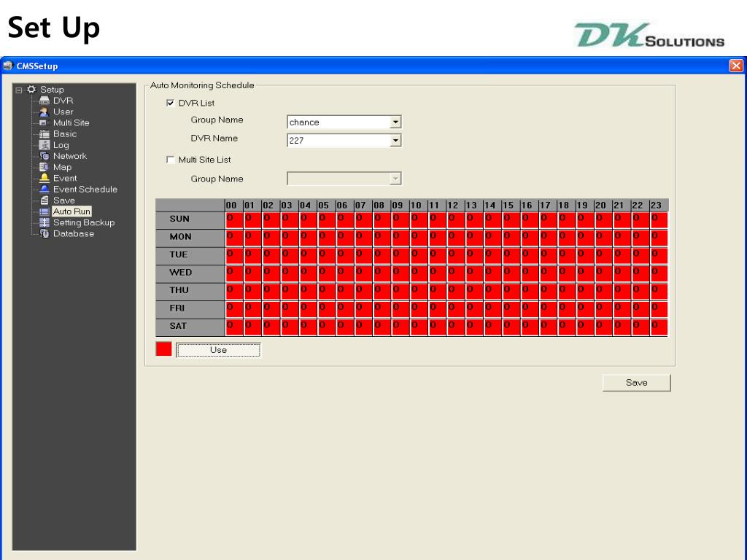Toggle the THU 05 schedule cell
The image size is (747, 560).
tap(326, 292)
